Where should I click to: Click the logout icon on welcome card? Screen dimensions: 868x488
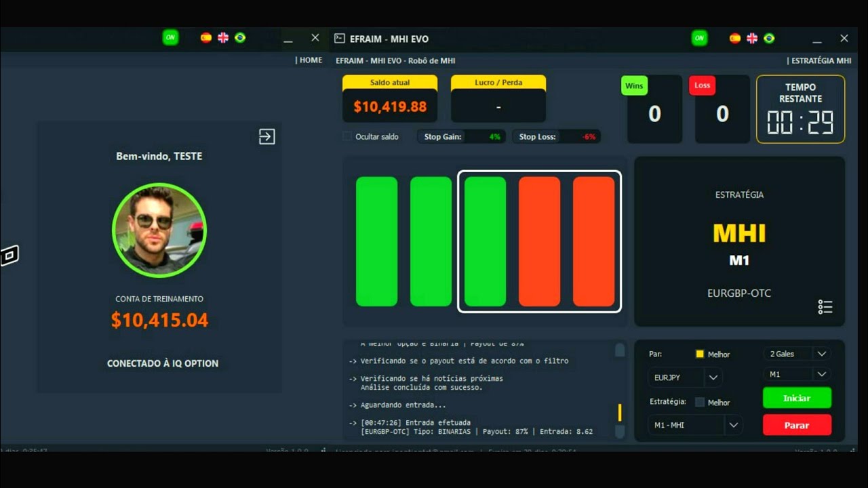click(267, 137)
